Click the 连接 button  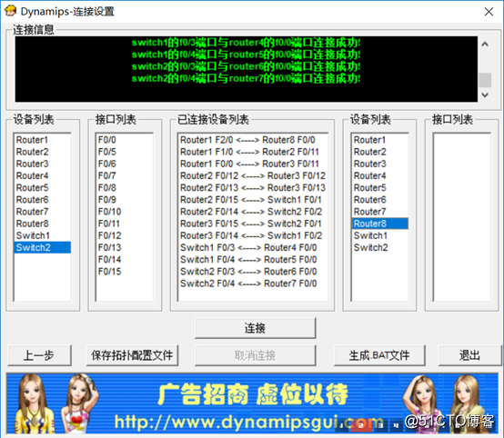pos(256,328)
